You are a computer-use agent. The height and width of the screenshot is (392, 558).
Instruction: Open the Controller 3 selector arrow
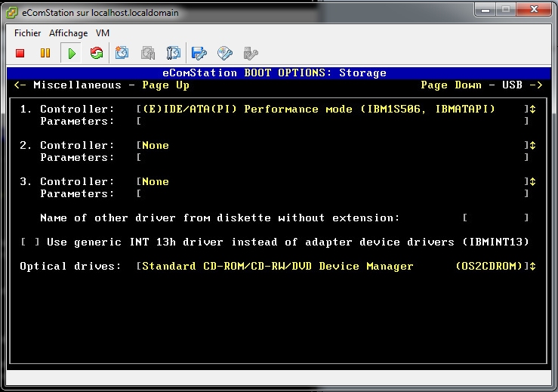[533, 181]
